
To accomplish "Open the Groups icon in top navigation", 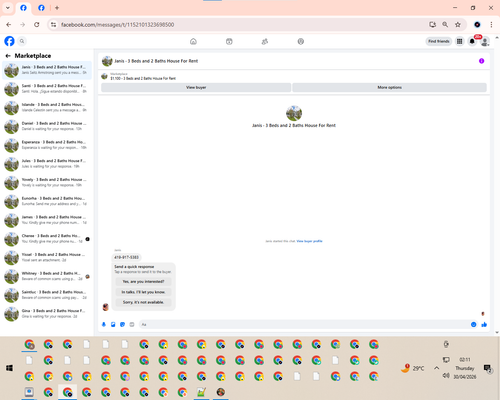I will [x=265, y=41].
